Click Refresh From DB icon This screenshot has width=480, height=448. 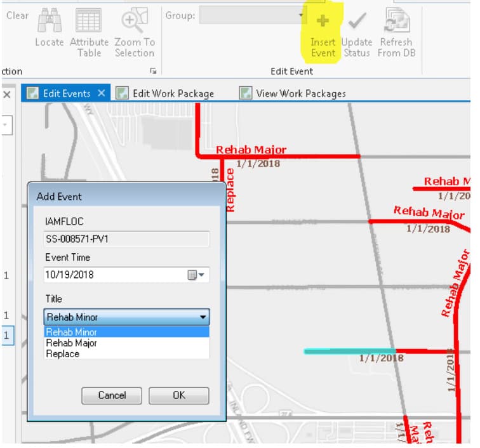coord(396,22)
